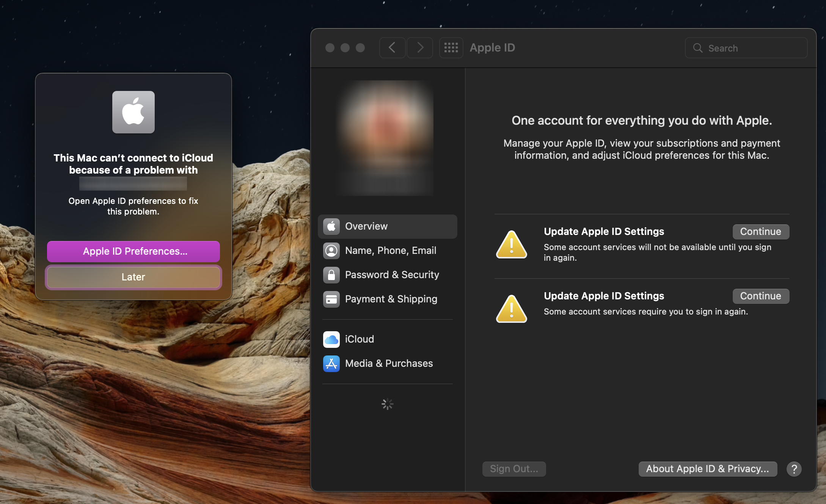The height and width of the screenshot is (504, 826).
Task: Click the Overview Apple logo icon
Action: 331,226
